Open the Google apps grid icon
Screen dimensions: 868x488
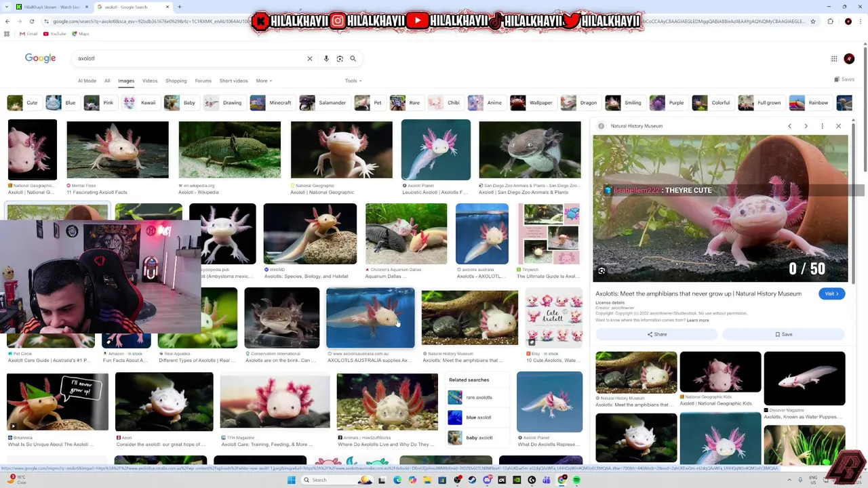834,59
